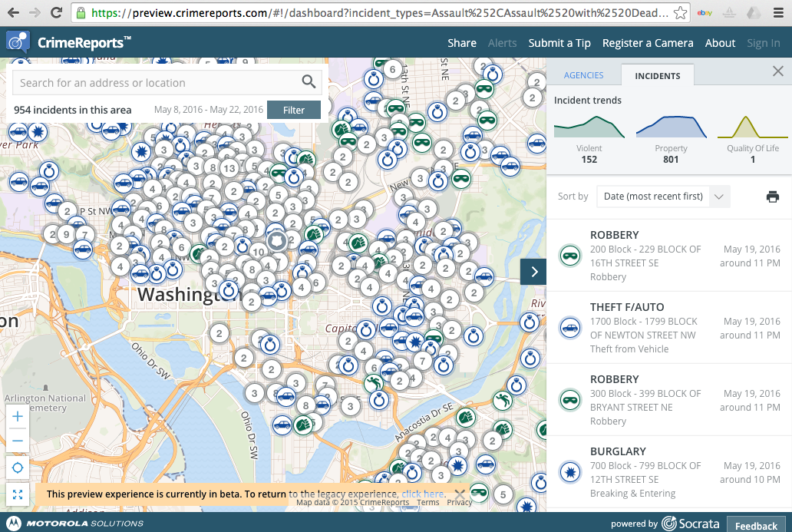Viewport: 792px width, 532px height.
Task: Dismiss the beta preview banner
Action: pyautogui.click(x=460, y=494)
